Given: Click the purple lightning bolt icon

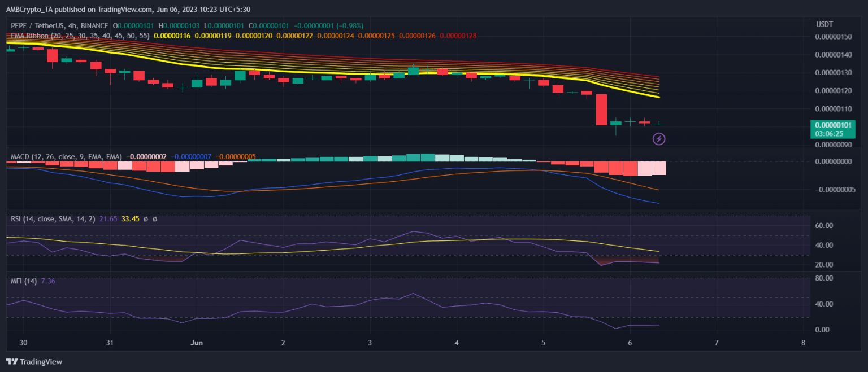Looking at the screenshot, I should [659, 138].
